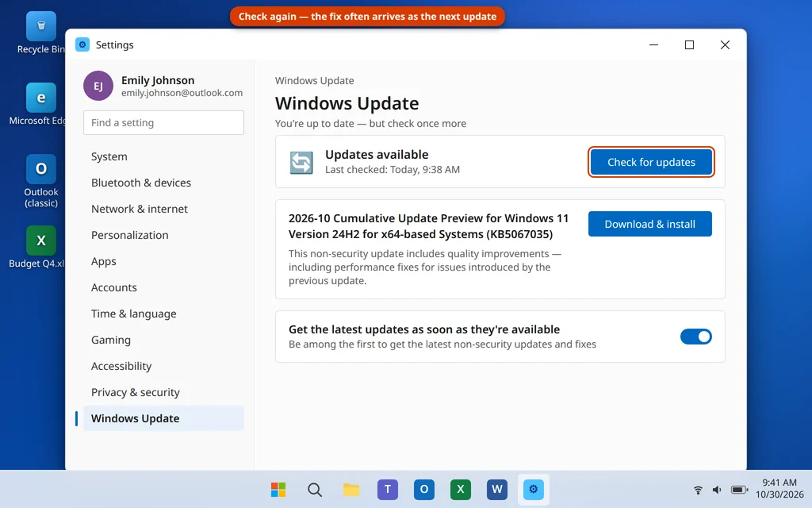Viewport: 812px width, 508px height.
Task: Open Accessibility settings
Action: (x=163, y=366)
